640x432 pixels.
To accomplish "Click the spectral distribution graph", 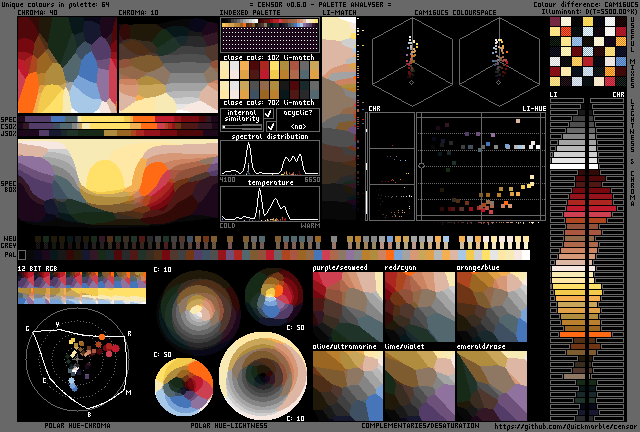I will (270, 158).
